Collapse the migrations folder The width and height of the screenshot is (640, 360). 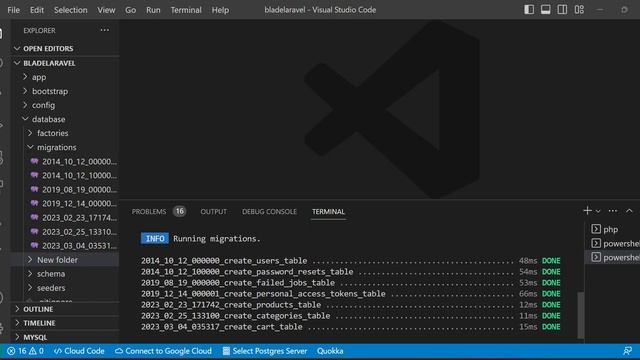coord(65,147)
